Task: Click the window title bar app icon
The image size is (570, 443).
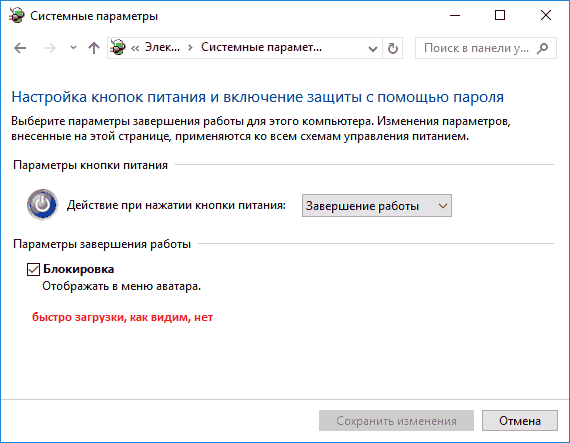Action: click(x=16, y=16)
